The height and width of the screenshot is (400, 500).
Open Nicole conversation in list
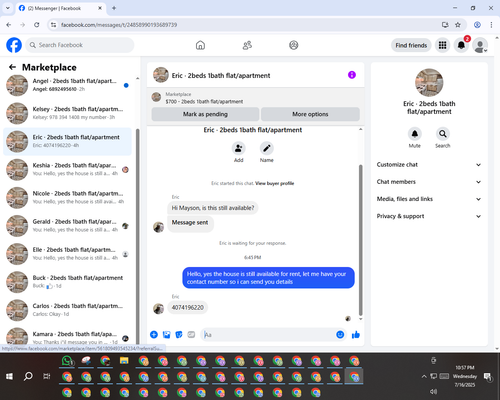click(67, 197)
